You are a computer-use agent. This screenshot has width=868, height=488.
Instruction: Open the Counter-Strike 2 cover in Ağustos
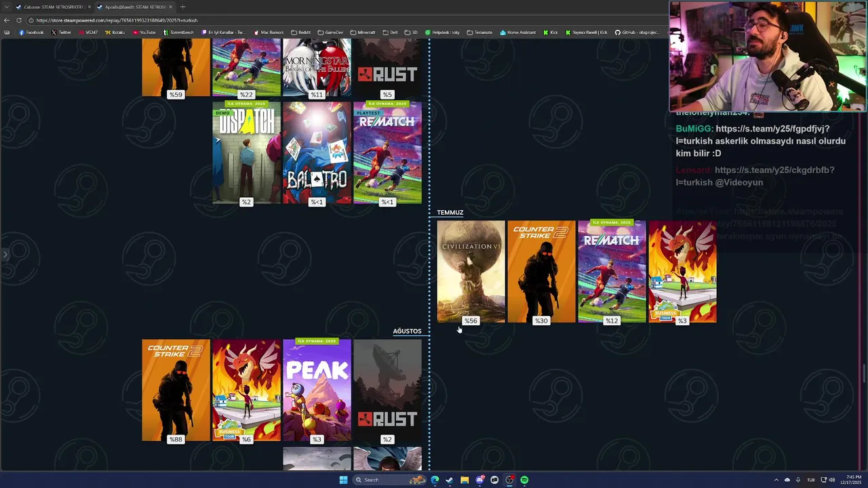(x=176, y=390)
